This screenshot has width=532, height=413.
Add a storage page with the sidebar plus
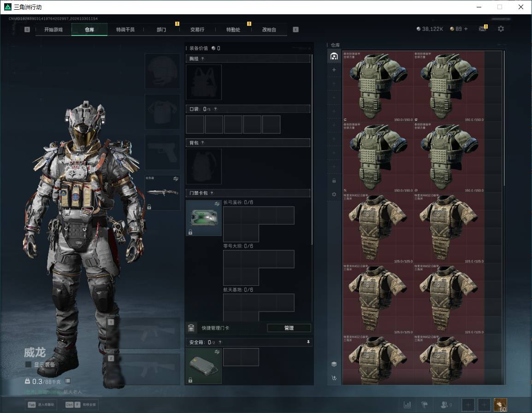[x=334, y=70]
